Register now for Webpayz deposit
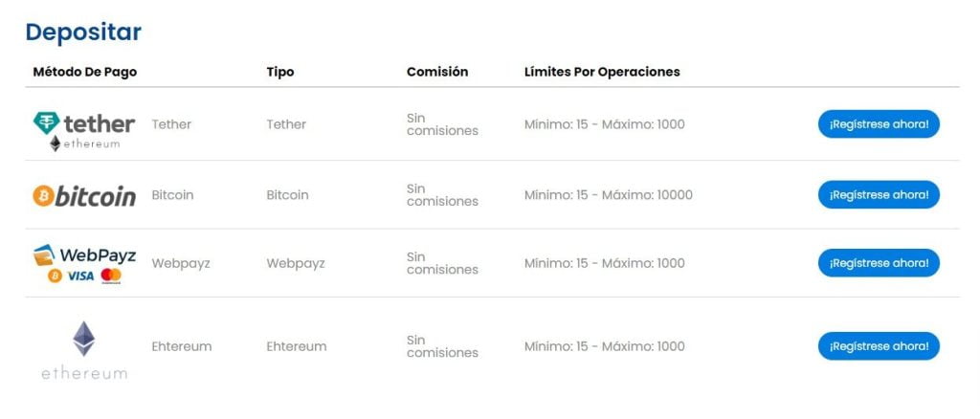 [879, 263]
